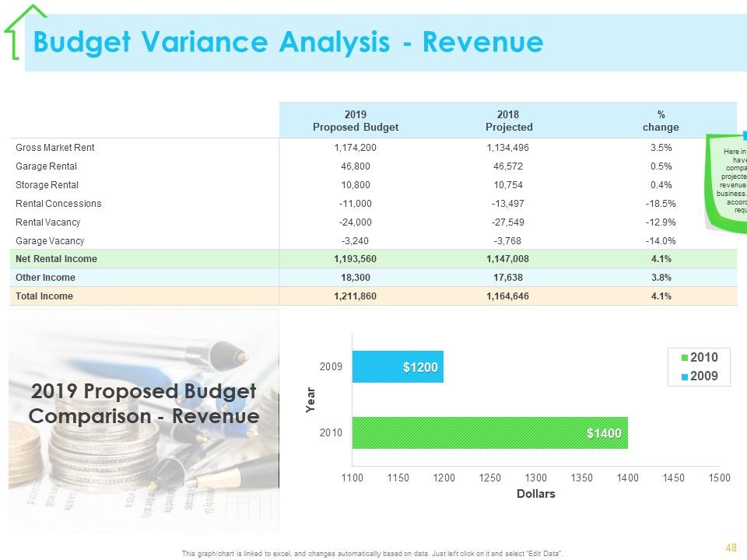
Task: Select the Net Rental Income row label
Action: click(x=56, y=258)
